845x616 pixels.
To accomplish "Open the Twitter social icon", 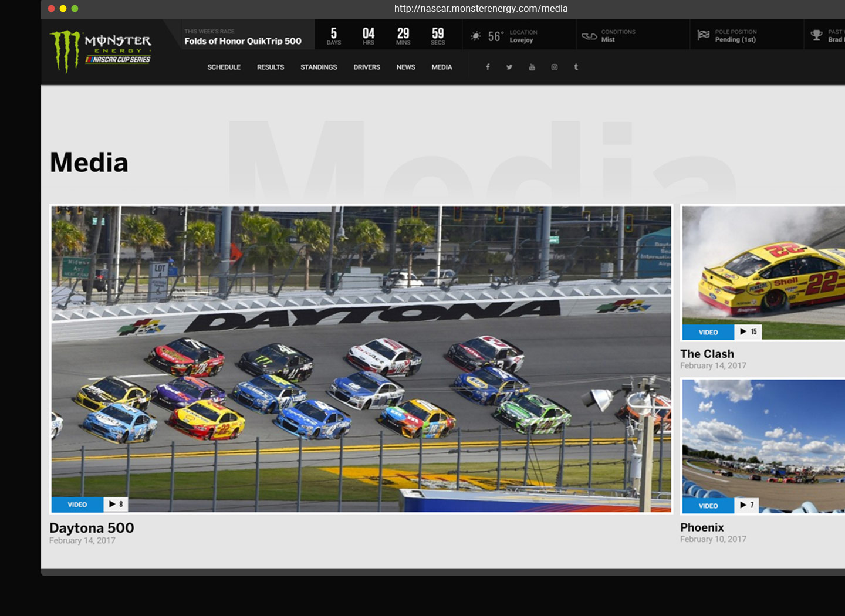I will (509, 67).
